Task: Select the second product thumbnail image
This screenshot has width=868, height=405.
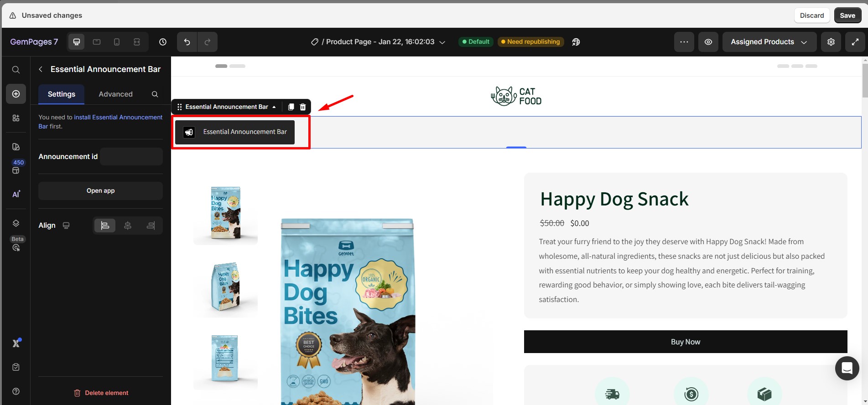Action: tap(225, 286)
